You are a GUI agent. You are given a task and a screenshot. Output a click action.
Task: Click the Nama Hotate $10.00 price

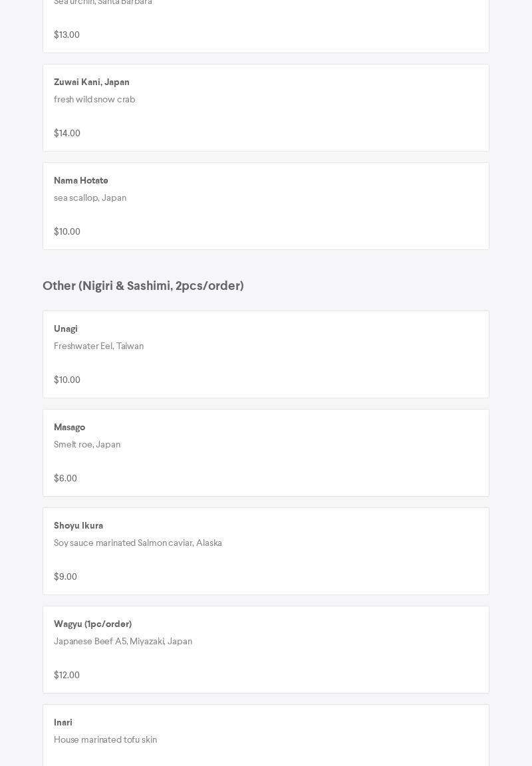point(67,232)
